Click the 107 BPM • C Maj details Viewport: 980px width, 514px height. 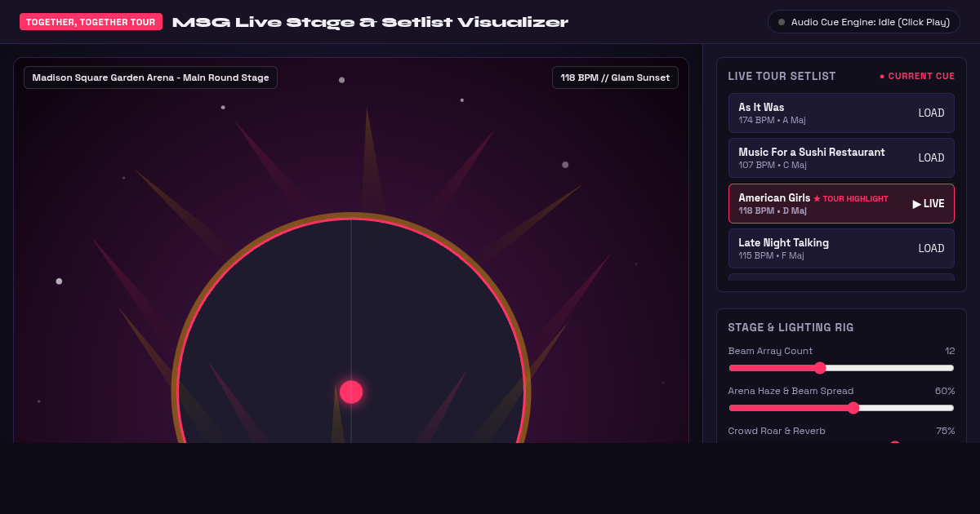[773, 166]
